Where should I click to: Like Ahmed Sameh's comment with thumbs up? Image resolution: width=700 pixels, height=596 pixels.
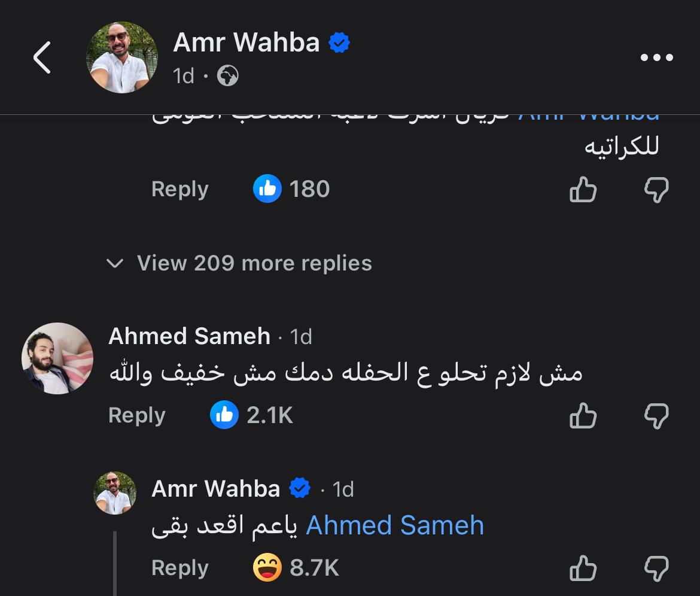pos(583,415)
